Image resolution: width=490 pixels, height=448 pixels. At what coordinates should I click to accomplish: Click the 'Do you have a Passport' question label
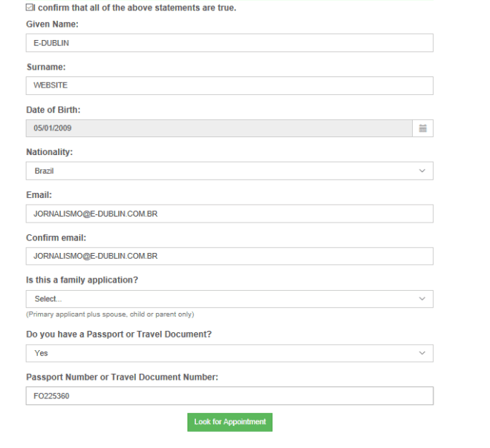119,335
